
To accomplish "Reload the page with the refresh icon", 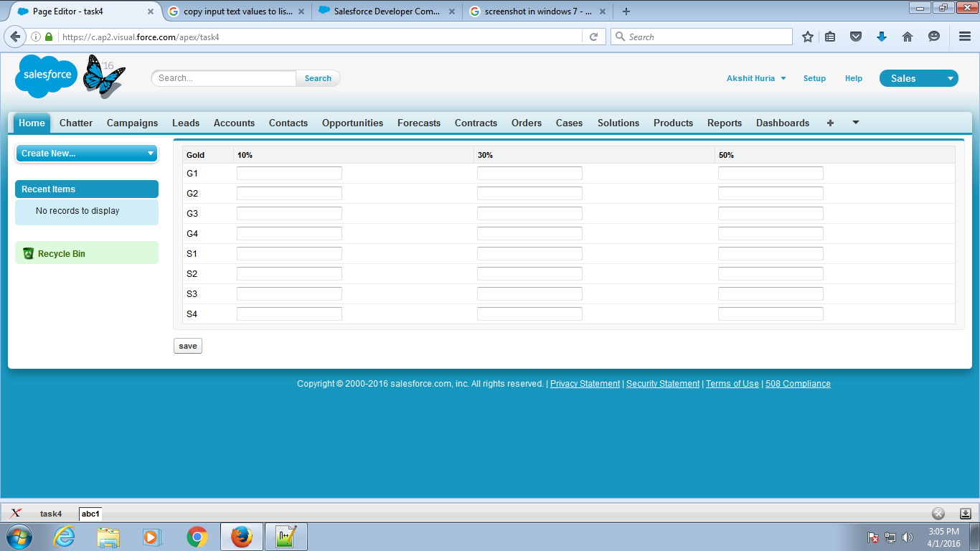I will (593, 37).
